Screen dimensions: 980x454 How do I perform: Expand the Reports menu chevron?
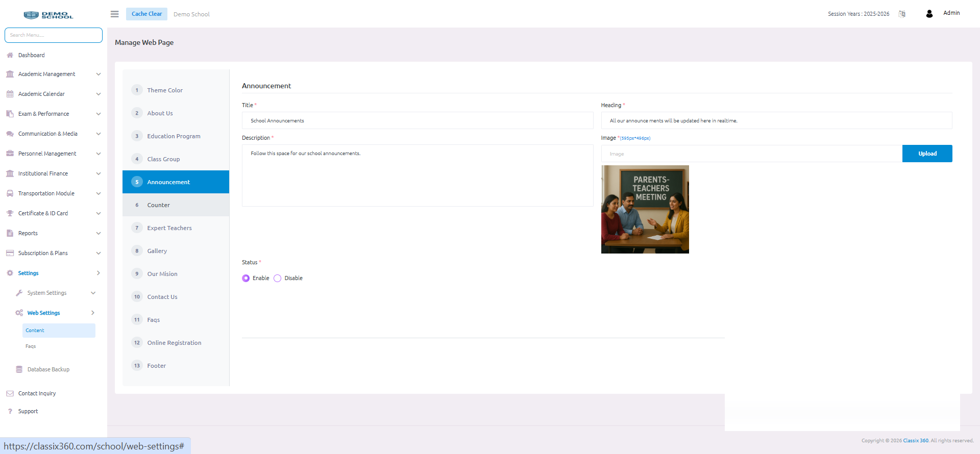[99, 233]
